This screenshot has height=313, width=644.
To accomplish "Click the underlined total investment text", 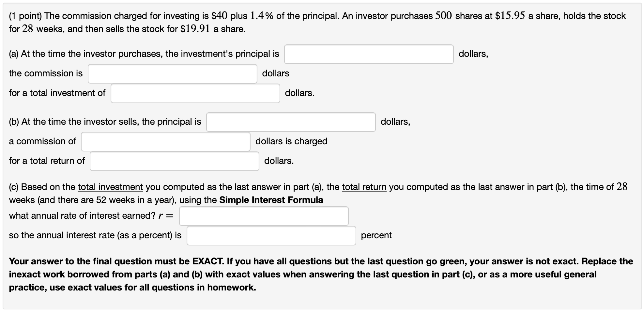I will tap(110, 187).
